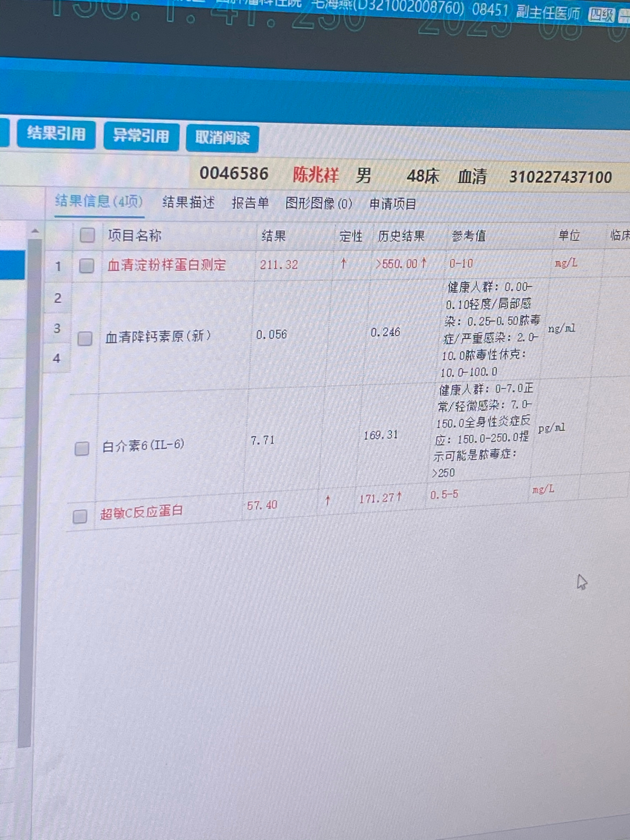Check the 超敏C反应蛋白 row checkbox
Image resolution: width=630 pixels, height=840 pixels.
pos(80,517)
